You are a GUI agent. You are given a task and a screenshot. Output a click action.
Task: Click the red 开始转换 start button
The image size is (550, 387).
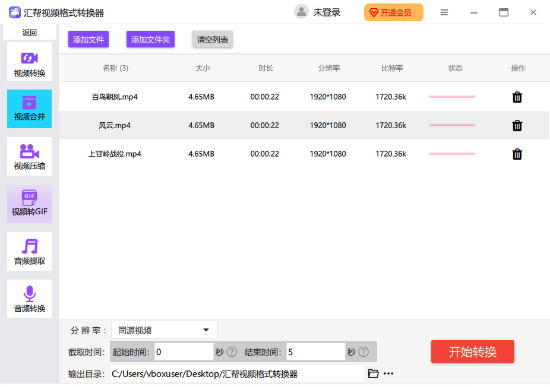(x=472, y=352)
